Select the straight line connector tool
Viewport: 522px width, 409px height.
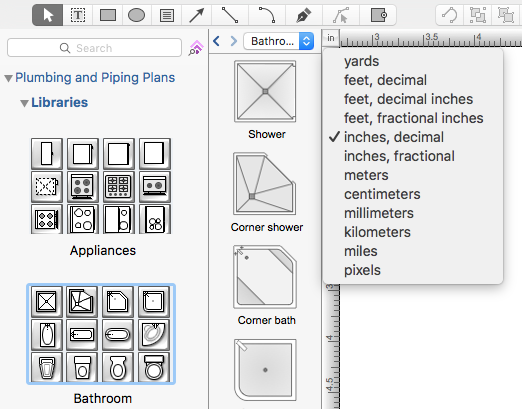point(230,15)
